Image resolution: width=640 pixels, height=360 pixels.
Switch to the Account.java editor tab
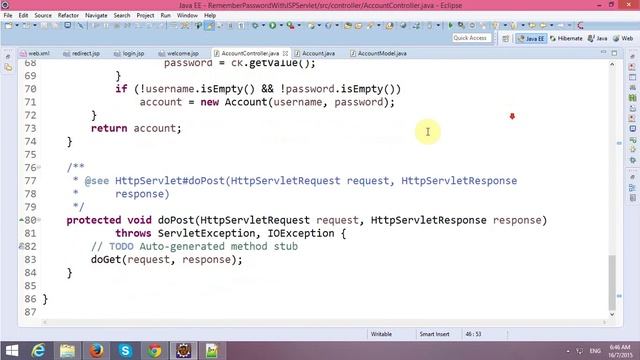point(315,53)
